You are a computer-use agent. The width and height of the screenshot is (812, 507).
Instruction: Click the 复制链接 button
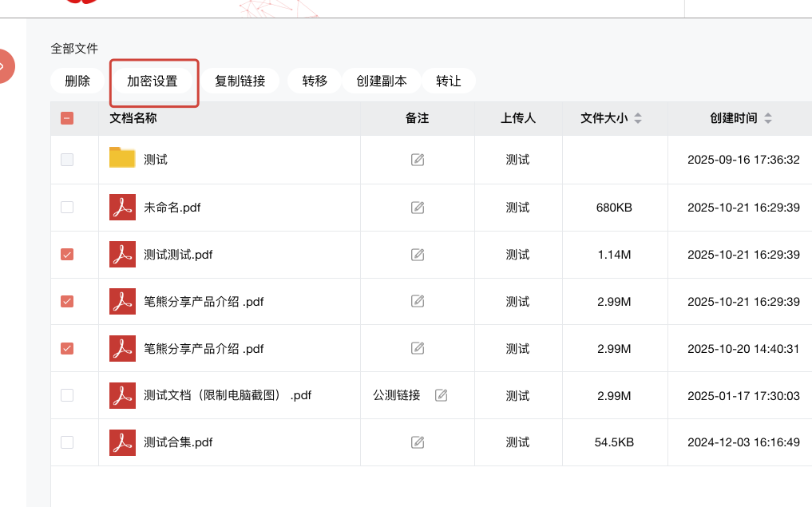[240, 81]
